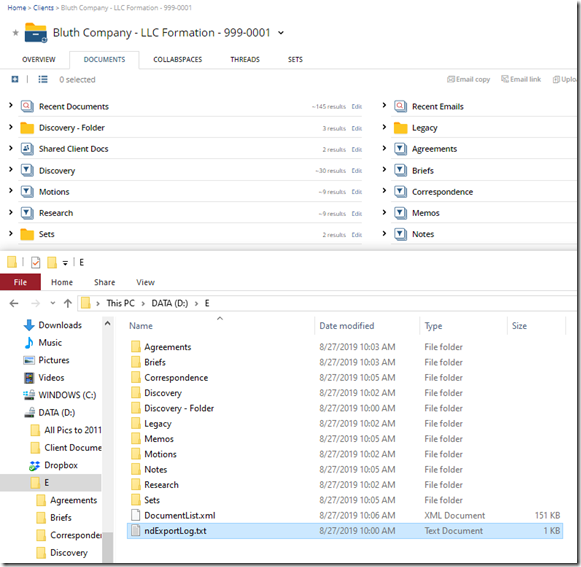Open the recent locations dropdown arrow
The width and height of the screenshot is (581, 567).
(53, 303)
